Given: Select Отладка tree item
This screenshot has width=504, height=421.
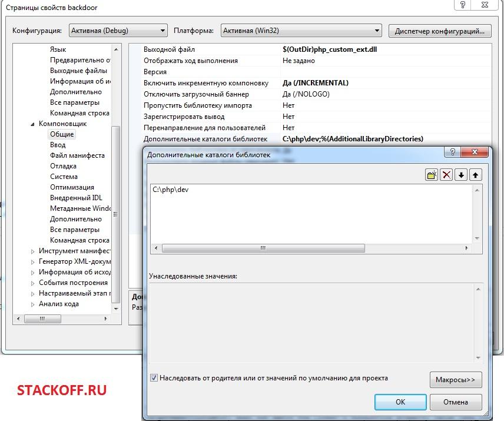Looking at the screenshot, I should tap(64, 166).
